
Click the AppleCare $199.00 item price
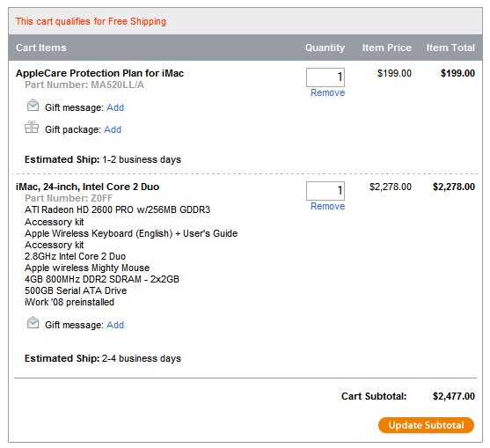394,73
